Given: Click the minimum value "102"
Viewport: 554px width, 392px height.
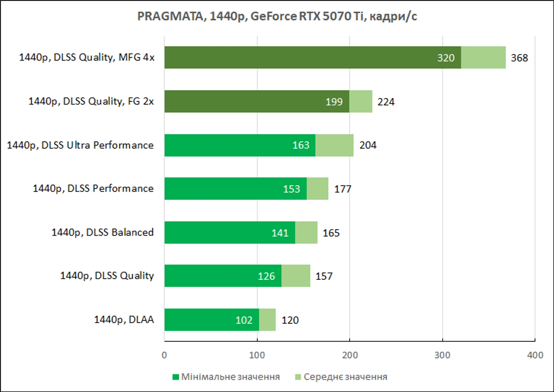Looking at the screenshot, I should (244, 320).
